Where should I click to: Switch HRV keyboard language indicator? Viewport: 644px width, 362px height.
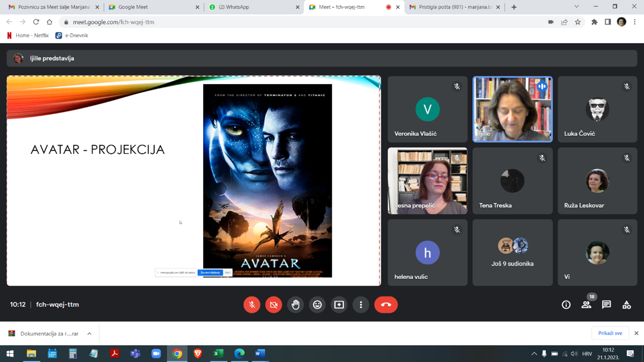pyautogui.click(x=587, y=354)
